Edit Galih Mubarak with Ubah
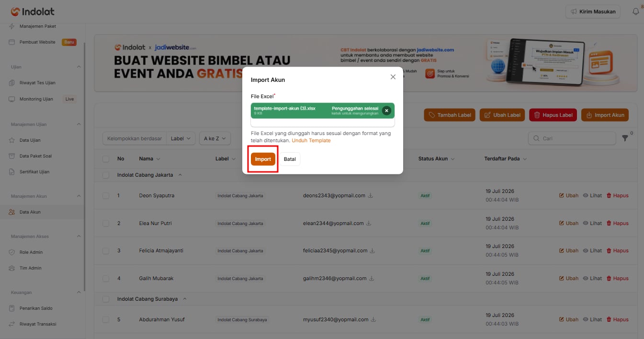This screenshot has height=339, width=644. (569, 278)
